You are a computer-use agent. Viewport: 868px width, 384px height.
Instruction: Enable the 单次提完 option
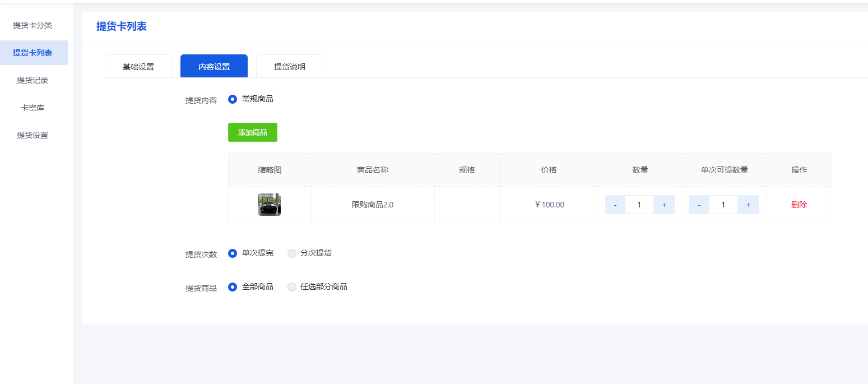(x=233, y=253)
